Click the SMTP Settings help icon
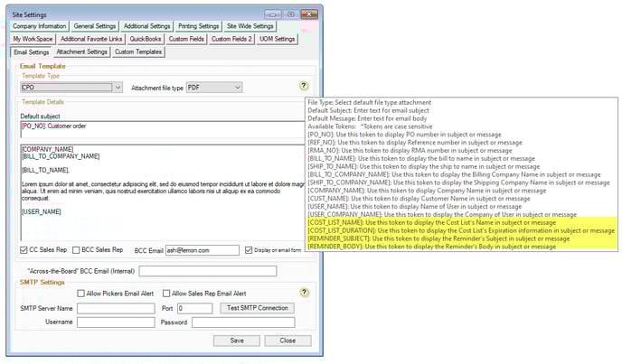Screen dimensions: 622x364 click(304, 293)
